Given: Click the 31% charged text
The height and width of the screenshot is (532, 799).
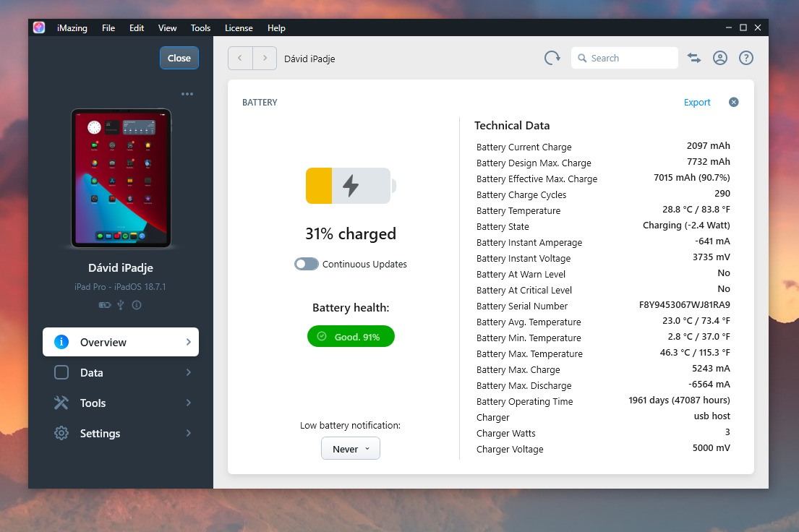Looking at the screenshot, I should tap(351, 233).
